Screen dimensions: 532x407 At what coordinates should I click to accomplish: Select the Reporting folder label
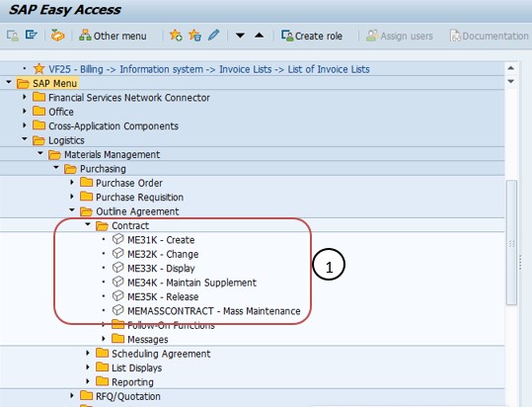(x=132, y=382)
